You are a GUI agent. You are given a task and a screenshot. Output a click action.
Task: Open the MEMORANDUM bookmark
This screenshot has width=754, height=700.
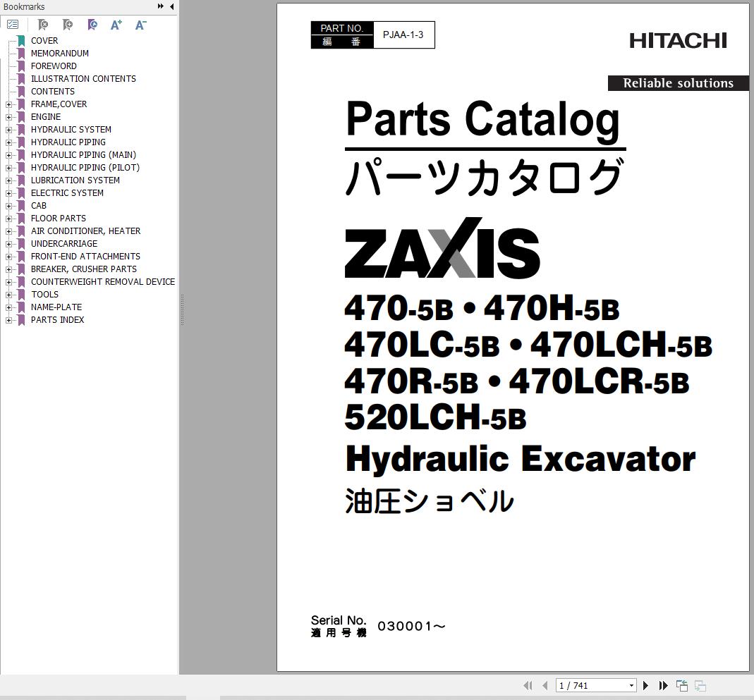pos(60,54)
